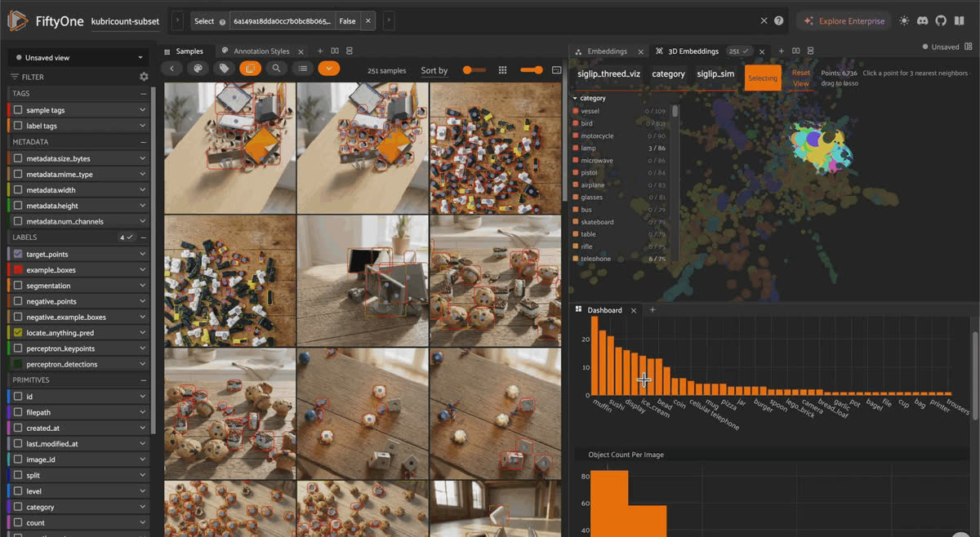Screen dimensions: 980x537
Task: Close the Embeddings tab
Action: (x=639, y=51)
